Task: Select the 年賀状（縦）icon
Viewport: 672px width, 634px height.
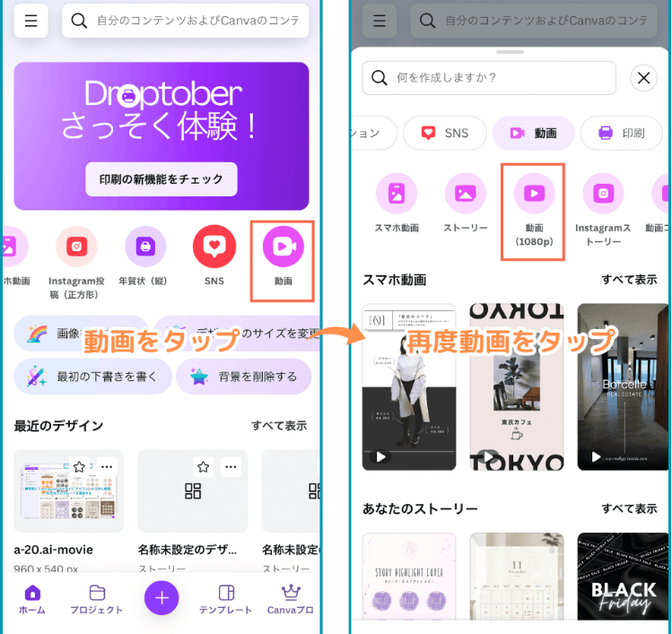Action: [145, 247]
